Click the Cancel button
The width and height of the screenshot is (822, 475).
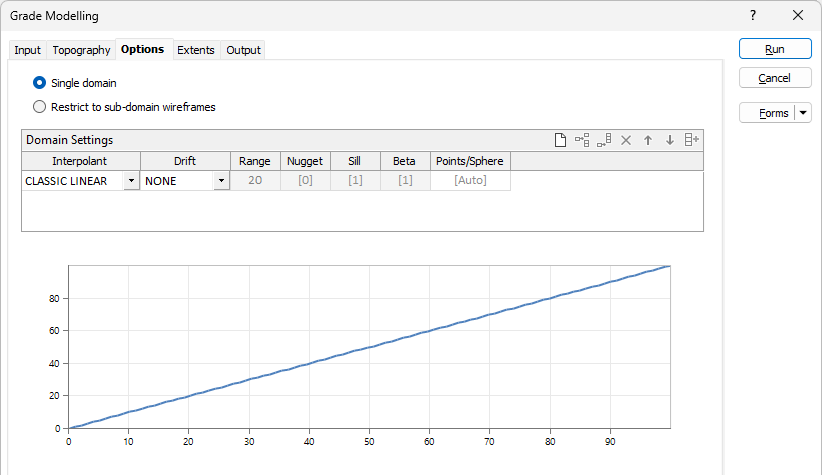pyautogui.click(x=775, y=78)
